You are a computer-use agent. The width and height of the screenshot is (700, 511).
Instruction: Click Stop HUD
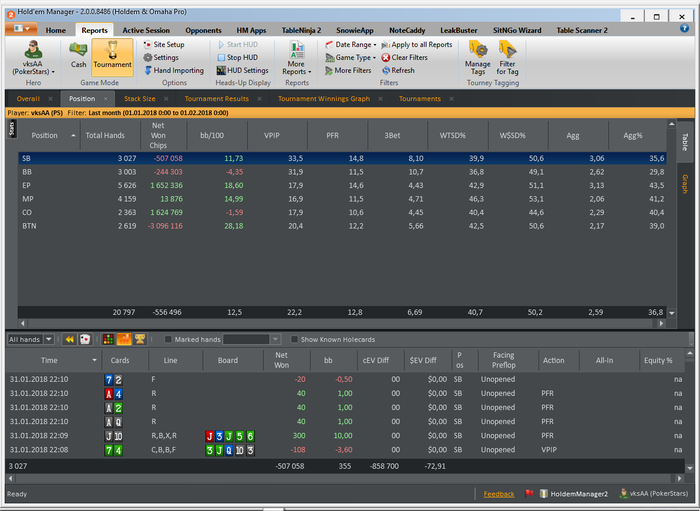pyautogui.click(x=238, y=58)
